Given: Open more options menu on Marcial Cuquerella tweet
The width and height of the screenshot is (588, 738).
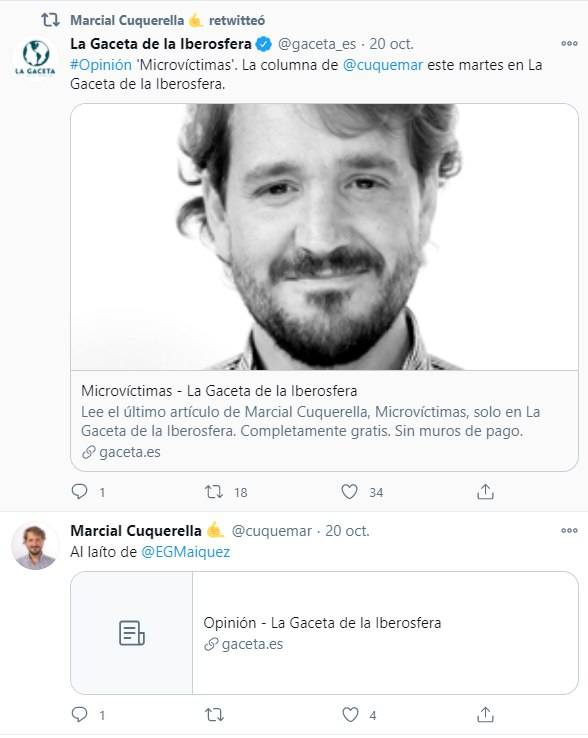Looking at the screenshot, I should (569, 530).
